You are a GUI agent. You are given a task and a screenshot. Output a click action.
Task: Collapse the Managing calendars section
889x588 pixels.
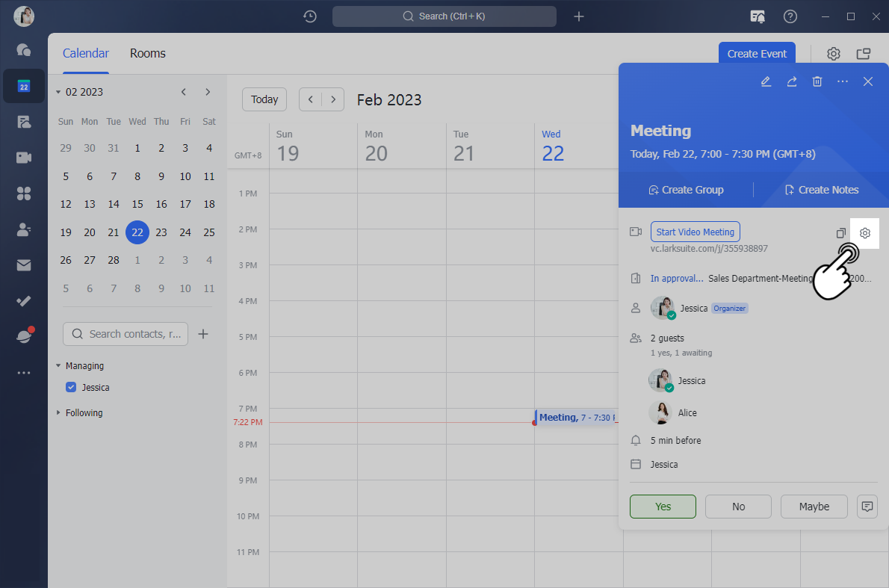58,366
